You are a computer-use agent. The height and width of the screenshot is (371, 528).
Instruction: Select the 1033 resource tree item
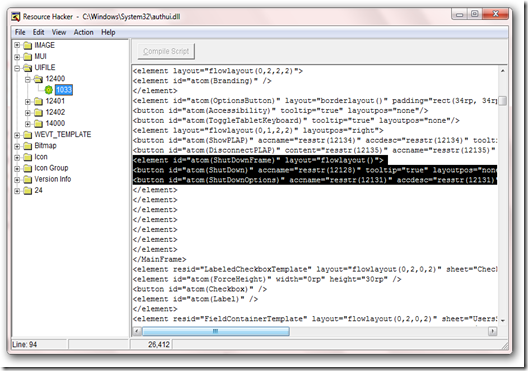[x=64, y=90]
